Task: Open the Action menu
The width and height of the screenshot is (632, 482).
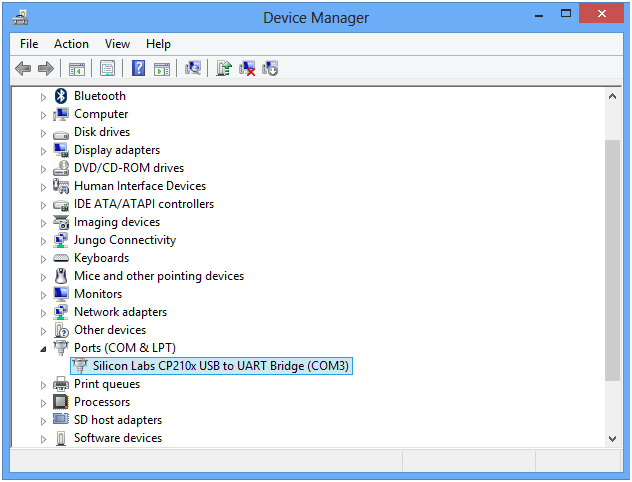Action: 71,44
